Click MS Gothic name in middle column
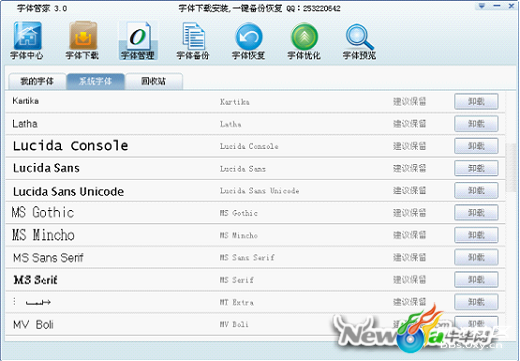The width and height of the screenshot is (520, 361). tap(239, 213)
